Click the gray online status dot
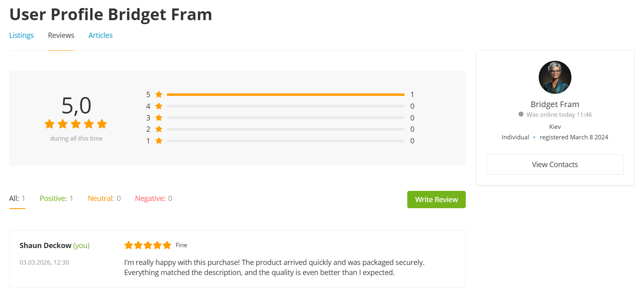The height and width of the screenshot is (298, 644). 521,114
